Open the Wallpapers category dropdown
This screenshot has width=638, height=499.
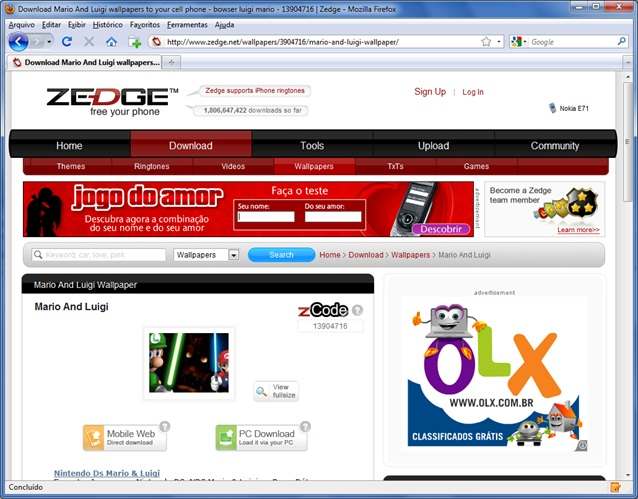(x=206, y=255)
